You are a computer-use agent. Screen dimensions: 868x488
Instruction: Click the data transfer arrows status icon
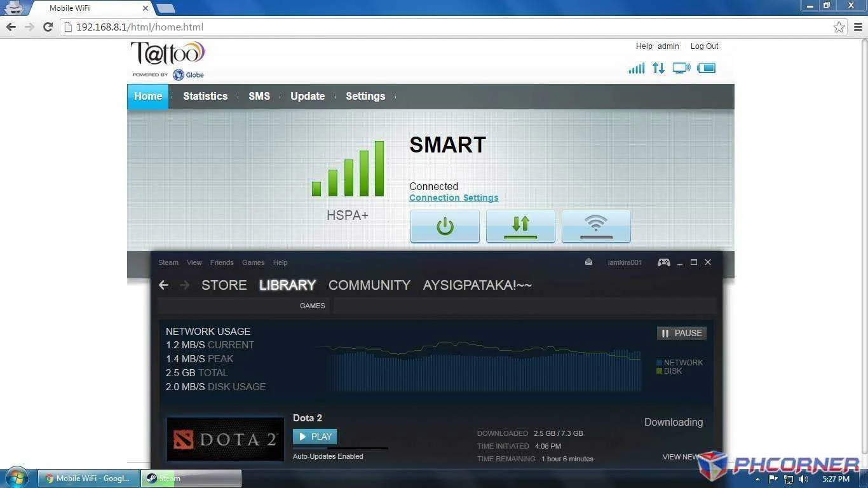(x=658, y=68)
